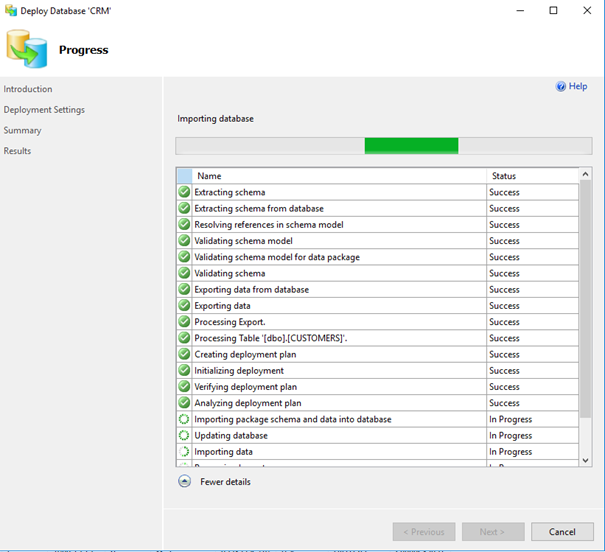
Task: Click in-progress spinner next to Updating database
Action: tap(184, 435)
